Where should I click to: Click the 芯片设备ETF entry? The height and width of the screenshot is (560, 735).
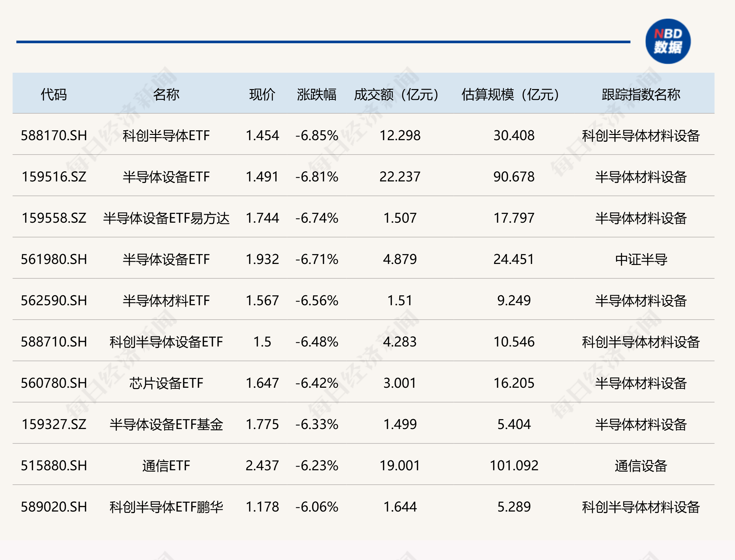[166, 383]
